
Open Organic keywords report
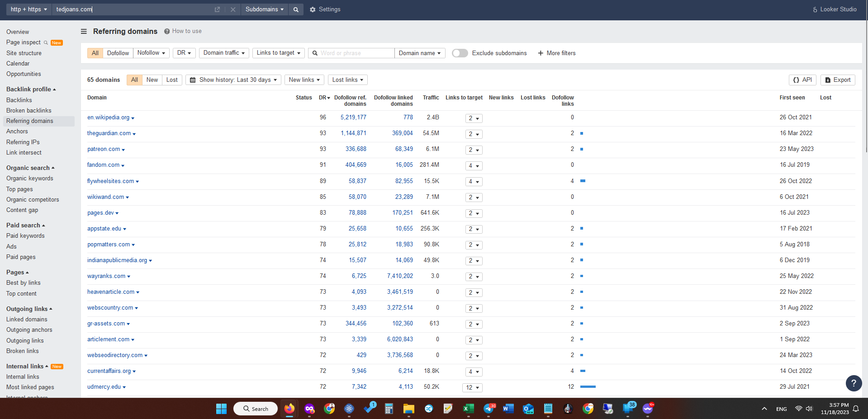tap(30, 179)
